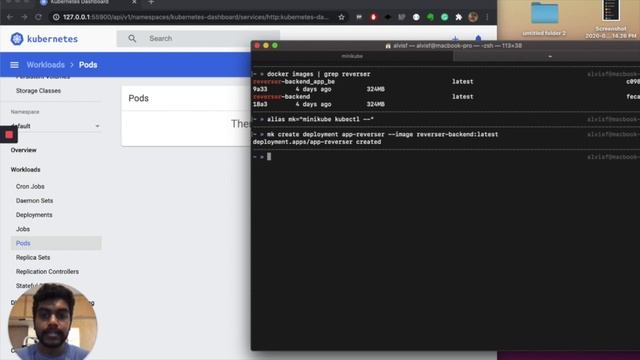
Task: Click the Kubernetes logo icon
Action: pyautogui.click(x=17, y=39)
